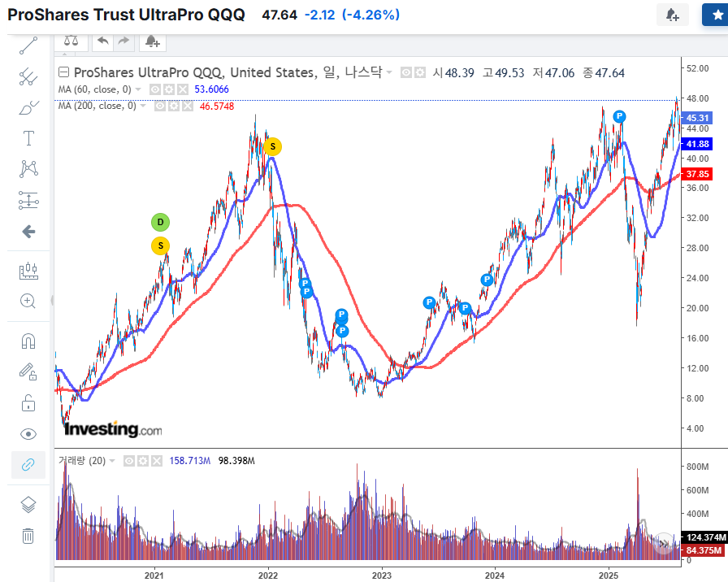Click the undo arrow button
The image size is (728, 582).
103,41
